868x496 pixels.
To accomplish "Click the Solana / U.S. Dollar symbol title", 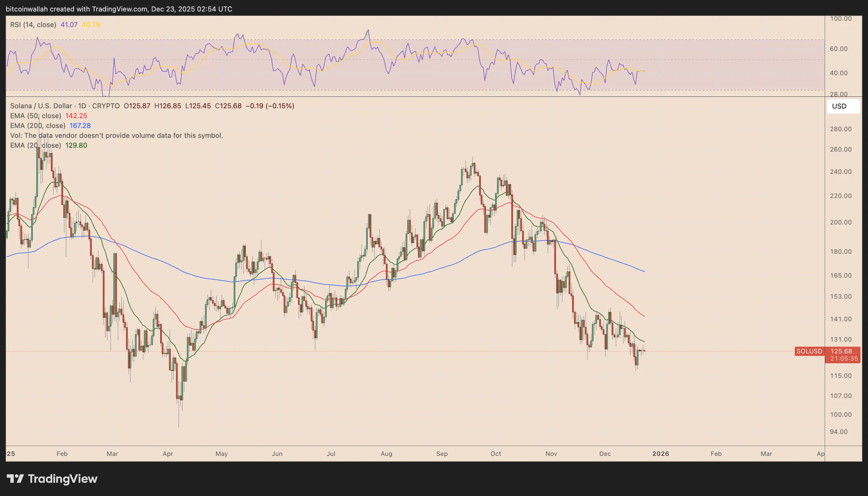I will pos(41,106).
